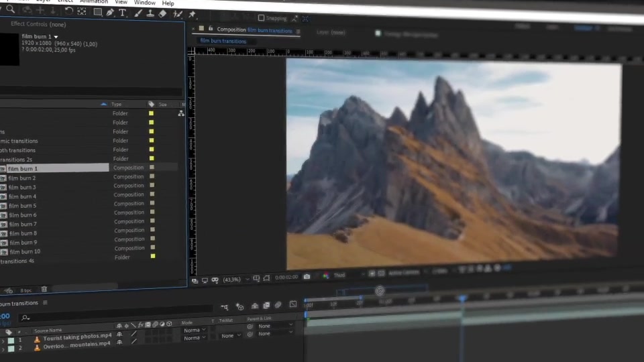Click the motion blur icon in timeline
The width and height of the screenshot is (644, 362).
(278, 305)
